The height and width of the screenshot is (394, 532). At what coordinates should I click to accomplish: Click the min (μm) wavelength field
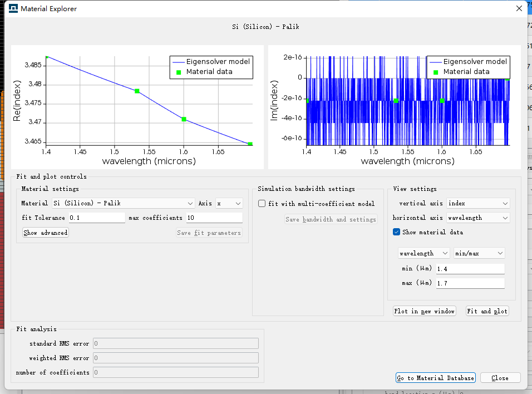[470, 269]
